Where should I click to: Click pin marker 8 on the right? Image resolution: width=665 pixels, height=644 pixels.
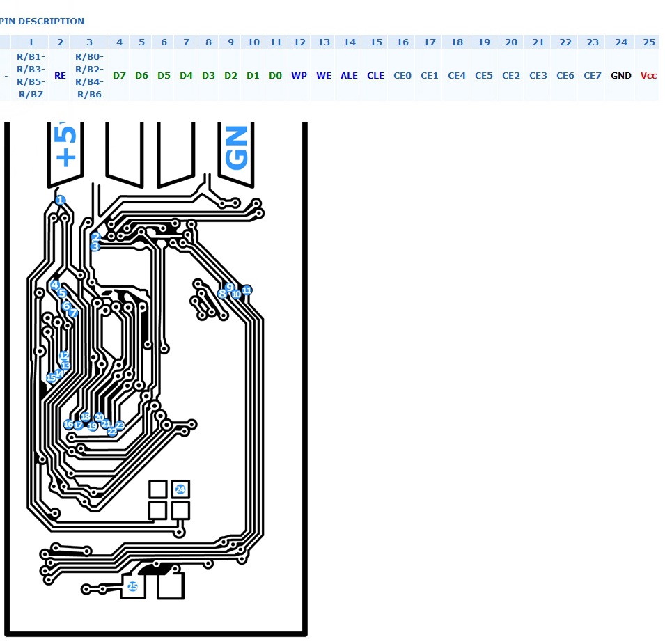tap(222, 294)
